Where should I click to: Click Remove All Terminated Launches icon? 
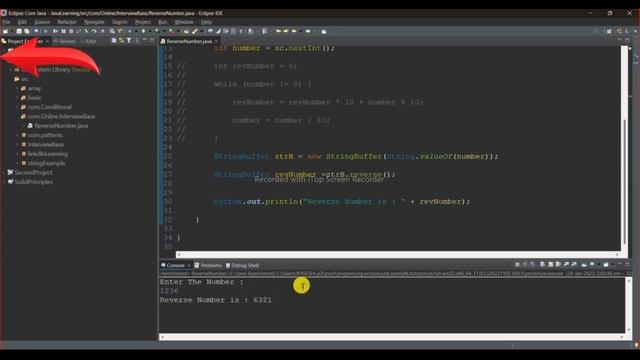532,264
